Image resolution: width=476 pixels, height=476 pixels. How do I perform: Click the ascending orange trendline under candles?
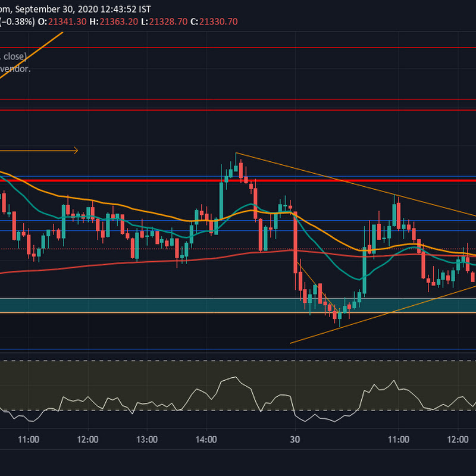[383, 315]
